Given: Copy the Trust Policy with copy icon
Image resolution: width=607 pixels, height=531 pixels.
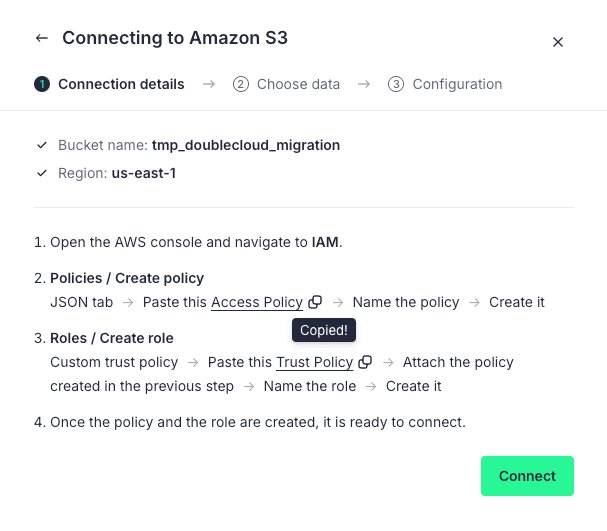Looking at the screenshot, I should 365,362.
